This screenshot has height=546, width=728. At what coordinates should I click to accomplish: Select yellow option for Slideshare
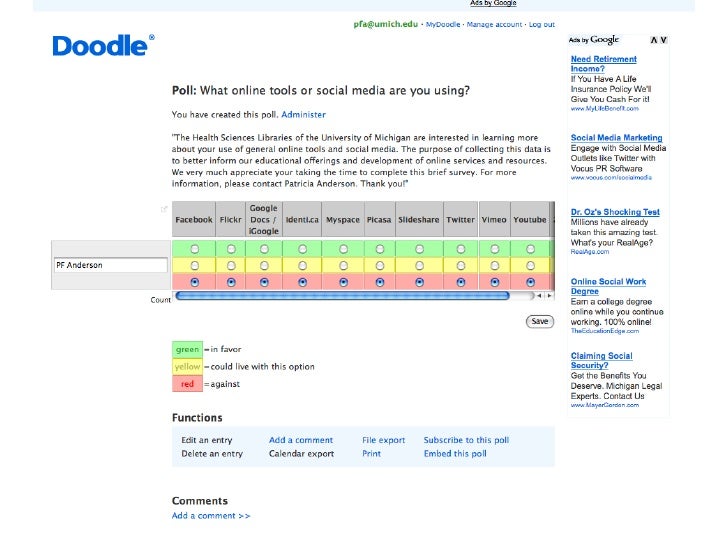[419, 266]
